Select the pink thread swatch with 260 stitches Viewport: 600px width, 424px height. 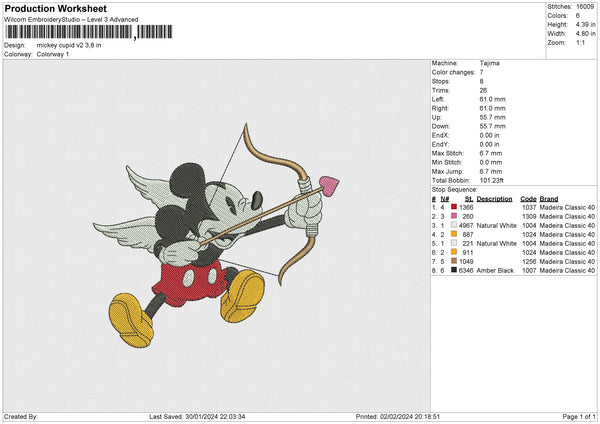[454, 216]
